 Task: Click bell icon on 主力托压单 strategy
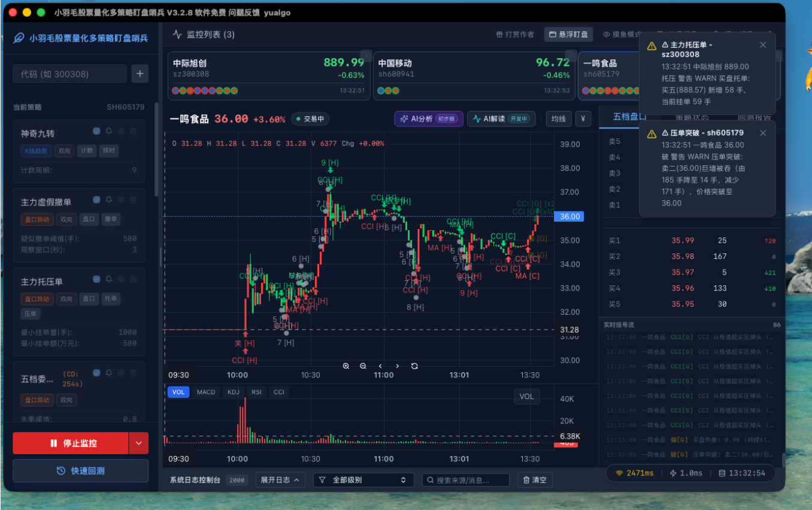tap(109, 279)
